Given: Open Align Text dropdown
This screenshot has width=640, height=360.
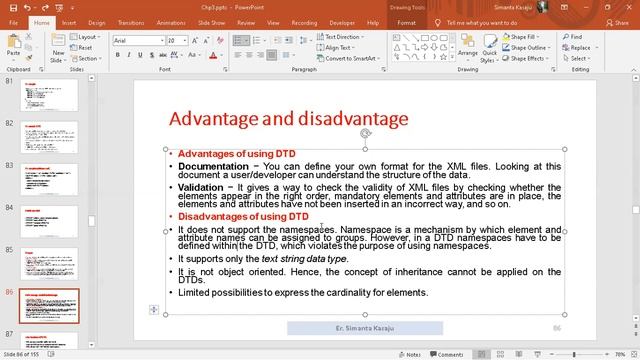Looking at the screenshot, I should click(336, 47).
